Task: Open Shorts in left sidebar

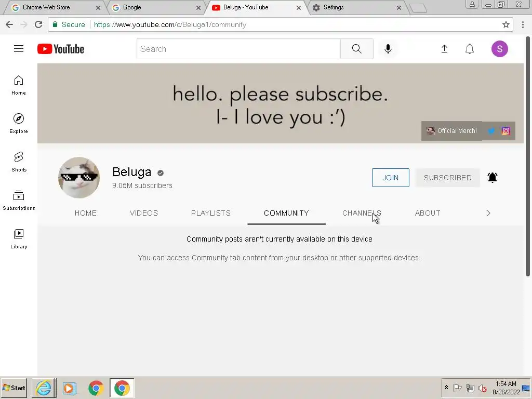Action: (x=19, y=162)
